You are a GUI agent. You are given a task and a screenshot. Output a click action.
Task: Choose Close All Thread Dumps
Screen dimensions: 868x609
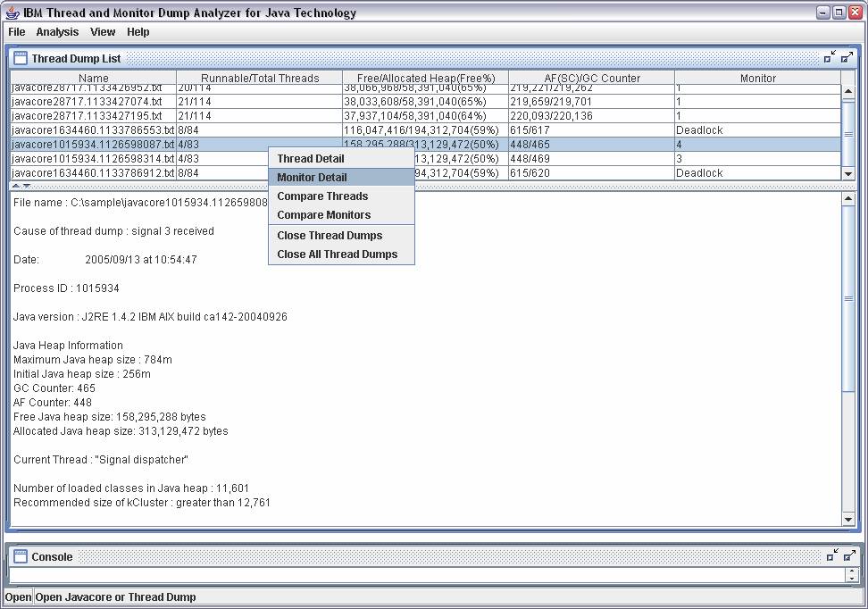(x=341, y=254)
